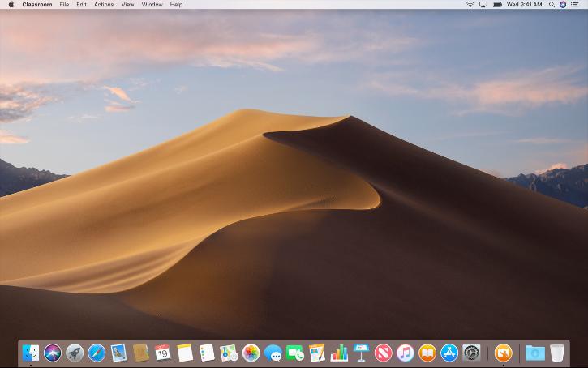Open the Reminders app in Dock

pos(207,353)
